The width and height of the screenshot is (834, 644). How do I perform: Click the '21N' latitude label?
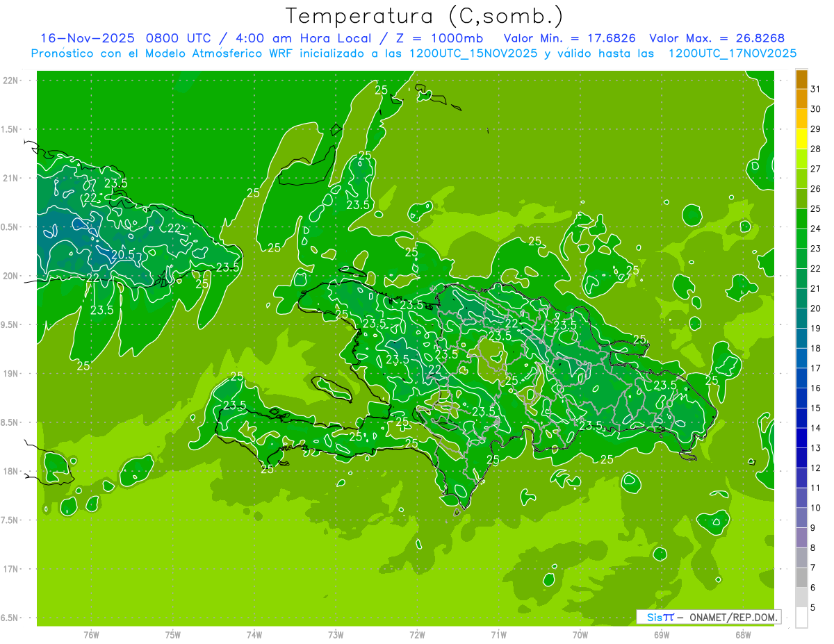click(10, 178)
